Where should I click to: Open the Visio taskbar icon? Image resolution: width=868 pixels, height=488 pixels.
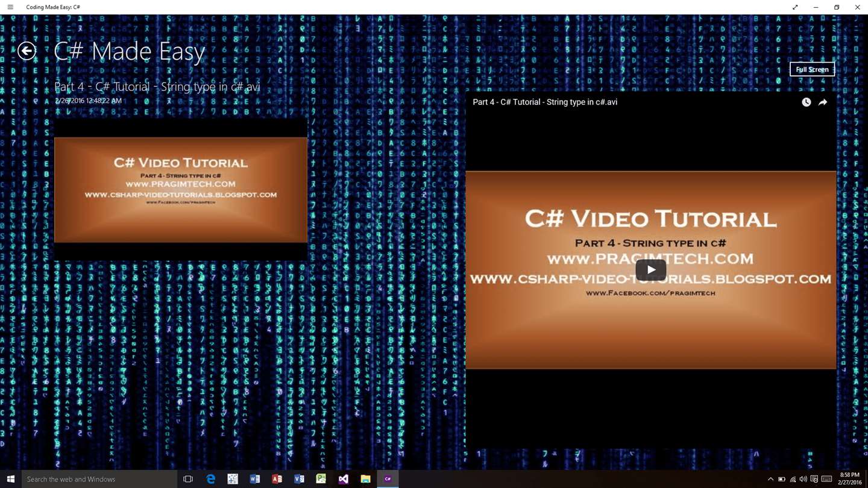click(299, 479)
